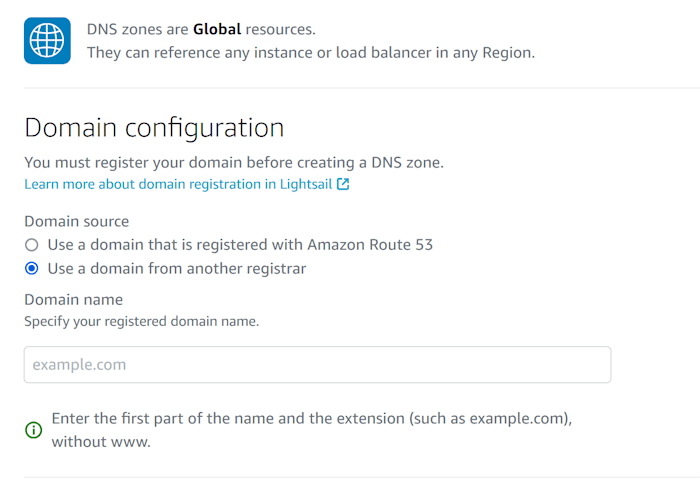Click the Specify your registered domain name text

click(141, 322)
